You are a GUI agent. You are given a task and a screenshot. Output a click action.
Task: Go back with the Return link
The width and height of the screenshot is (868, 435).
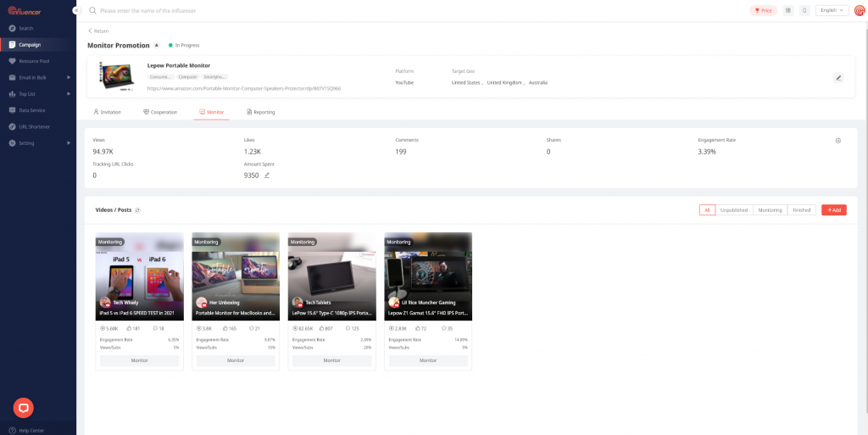pos(98,31)
